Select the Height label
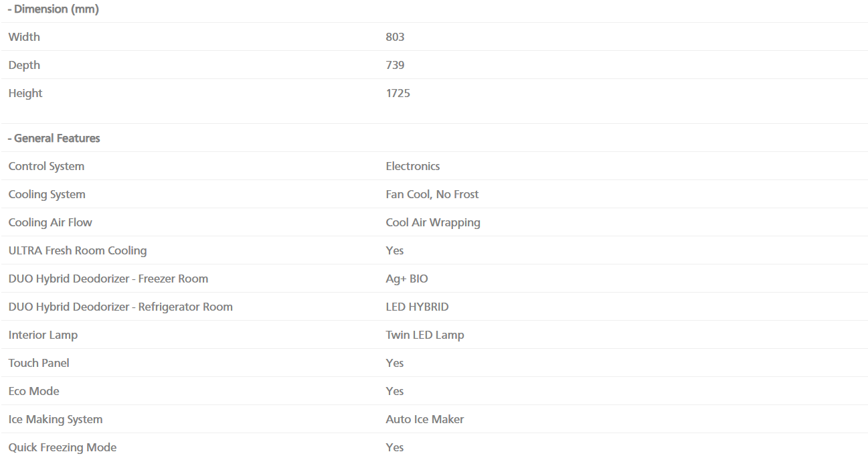The image size is (868, 460). [25, 93]
